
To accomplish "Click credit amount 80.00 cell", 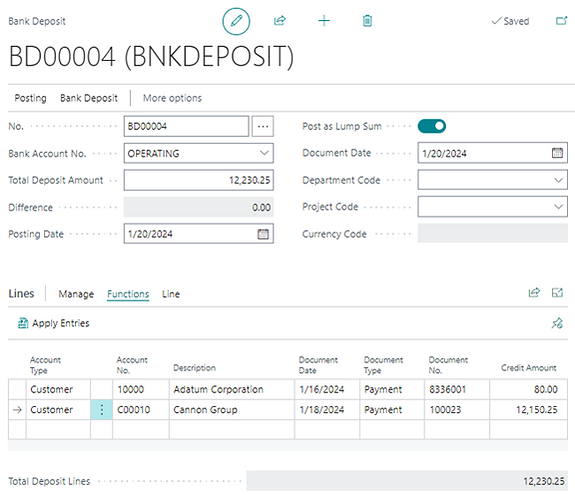I will tap(528, 389).
